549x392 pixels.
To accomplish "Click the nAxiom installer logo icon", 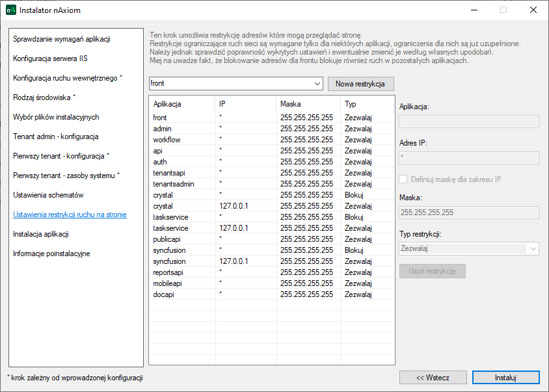I will [x=11, y=10].
